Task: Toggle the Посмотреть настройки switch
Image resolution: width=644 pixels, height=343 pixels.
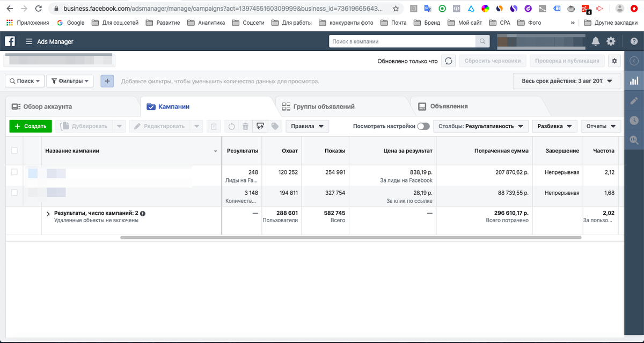Action: click(423, 126)
